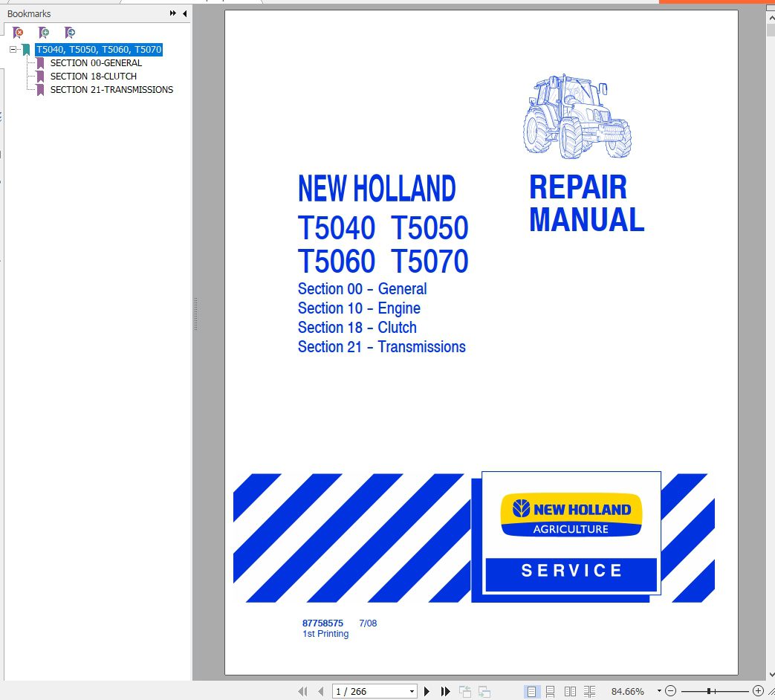Screen dimensions: 775x700
Task: Click the part number 87758575
Action: tap(322, 623)
